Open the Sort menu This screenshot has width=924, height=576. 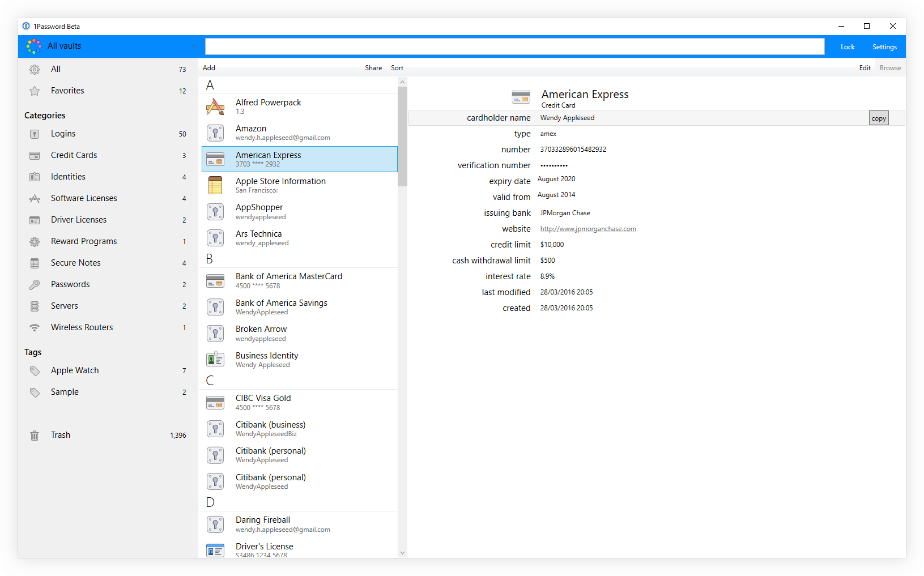(397, 68)
